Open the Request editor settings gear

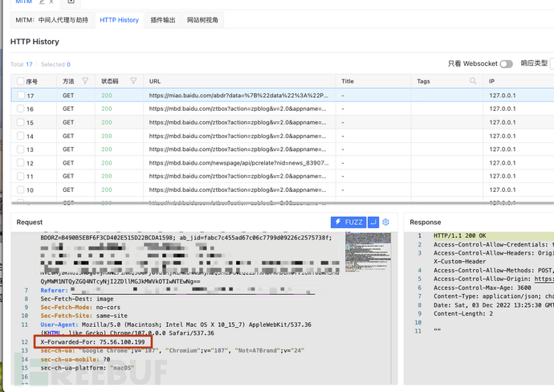pyautogui.click(x=386, y=222)
